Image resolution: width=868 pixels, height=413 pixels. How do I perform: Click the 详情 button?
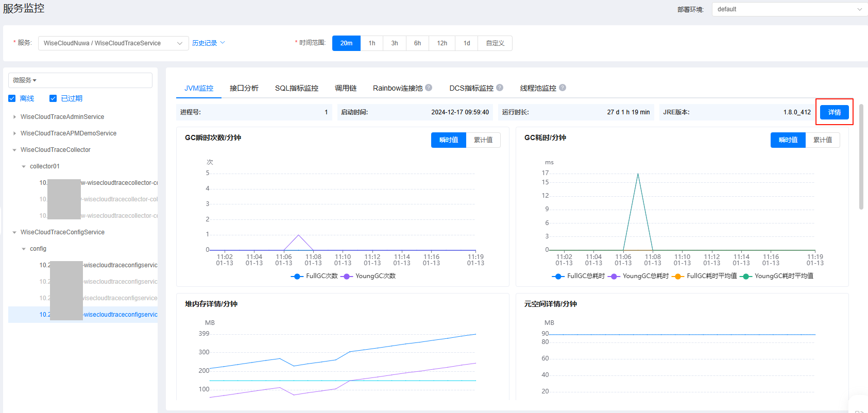tap(834, 112)
